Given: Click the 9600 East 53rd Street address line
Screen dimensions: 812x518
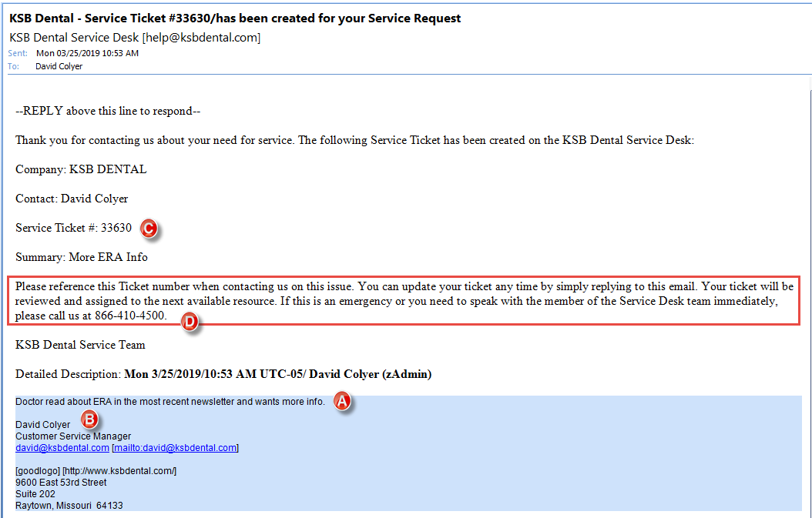Looking at the screenshot, I should click(x=61, y=483).
